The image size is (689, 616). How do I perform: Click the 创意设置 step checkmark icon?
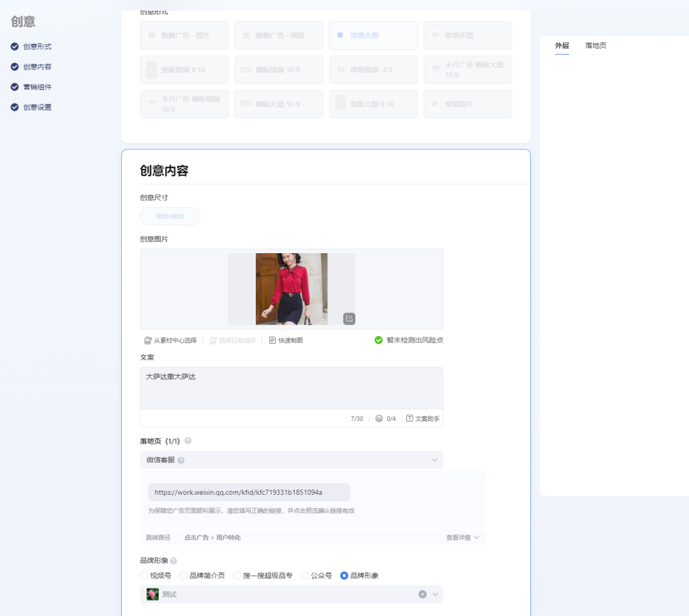pos(15,107)
